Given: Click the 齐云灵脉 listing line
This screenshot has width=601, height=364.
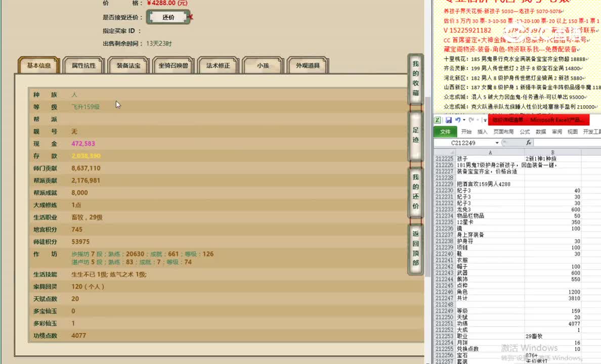Looking at the screenshot, I should click(x=513, y=69).
